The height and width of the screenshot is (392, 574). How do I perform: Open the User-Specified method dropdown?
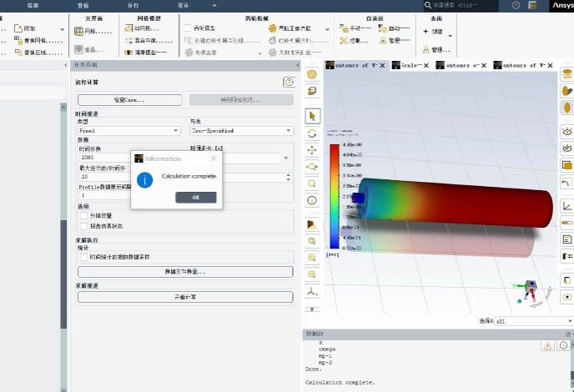[241, 131]
